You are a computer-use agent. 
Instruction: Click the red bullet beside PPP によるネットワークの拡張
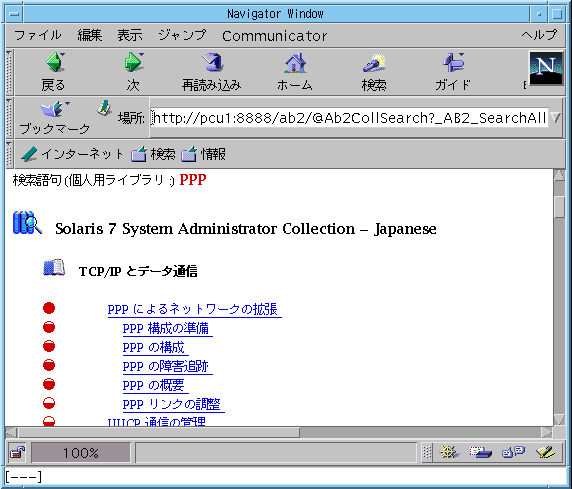49,308
